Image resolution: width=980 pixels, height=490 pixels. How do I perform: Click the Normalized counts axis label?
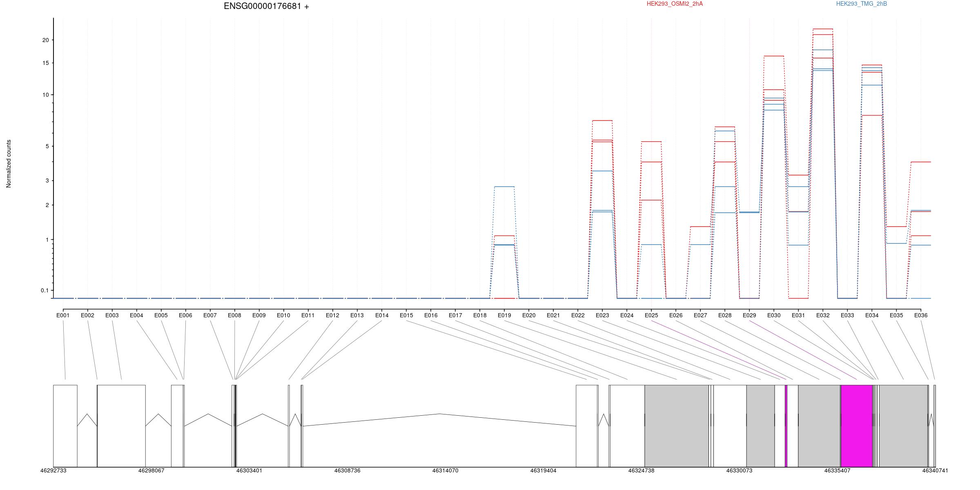(9, 164)
